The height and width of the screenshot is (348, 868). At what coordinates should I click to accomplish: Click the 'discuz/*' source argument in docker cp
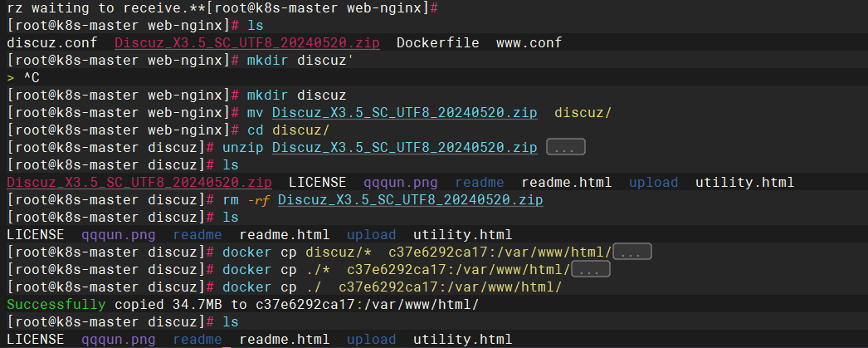click(339, 252)
